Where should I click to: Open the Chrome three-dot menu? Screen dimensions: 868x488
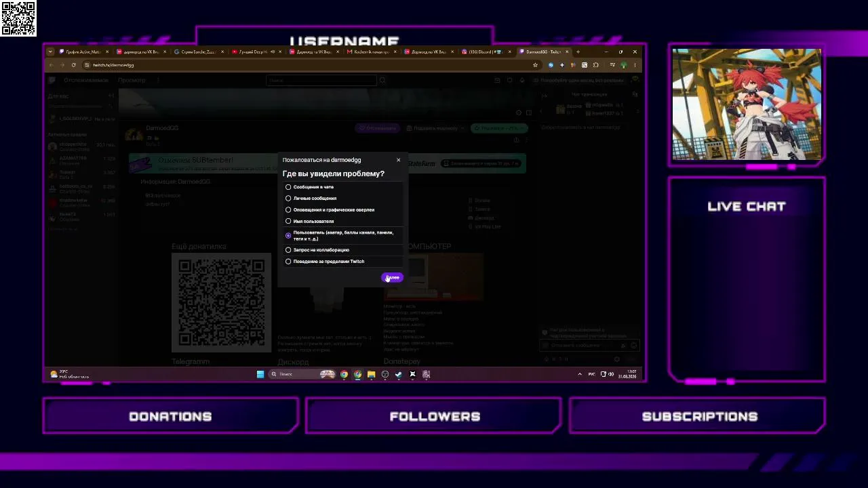[x=635, y=65]
